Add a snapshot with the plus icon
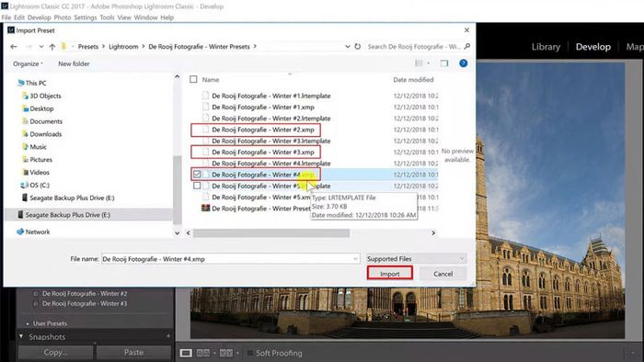644x362 pixels. (x=168, y=336)
